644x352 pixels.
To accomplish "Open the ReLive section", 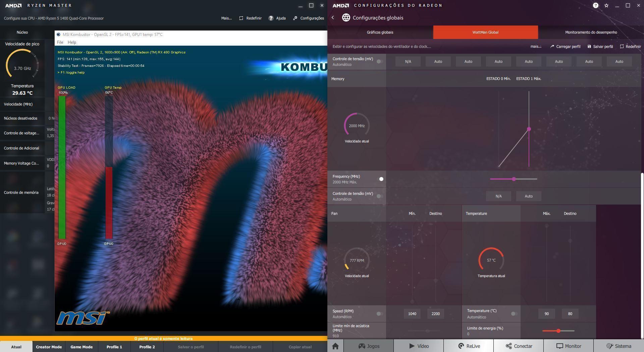I will click(469, 346).
